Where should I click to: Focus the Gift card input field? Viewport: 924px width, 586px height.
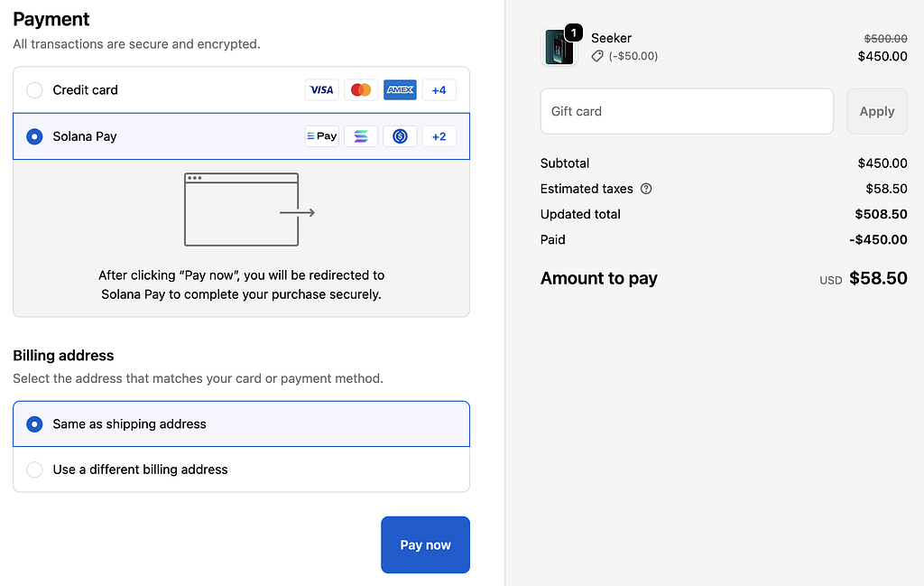click(687, 111)
